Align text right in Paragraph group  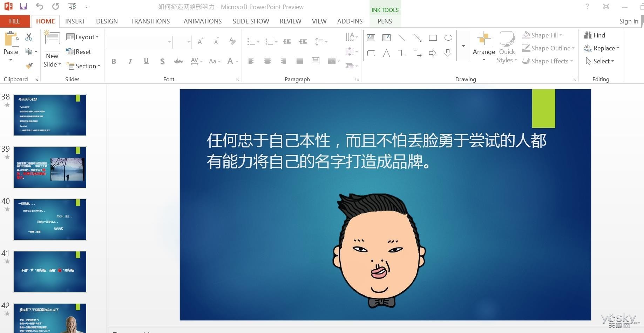(x=283, y=61)
